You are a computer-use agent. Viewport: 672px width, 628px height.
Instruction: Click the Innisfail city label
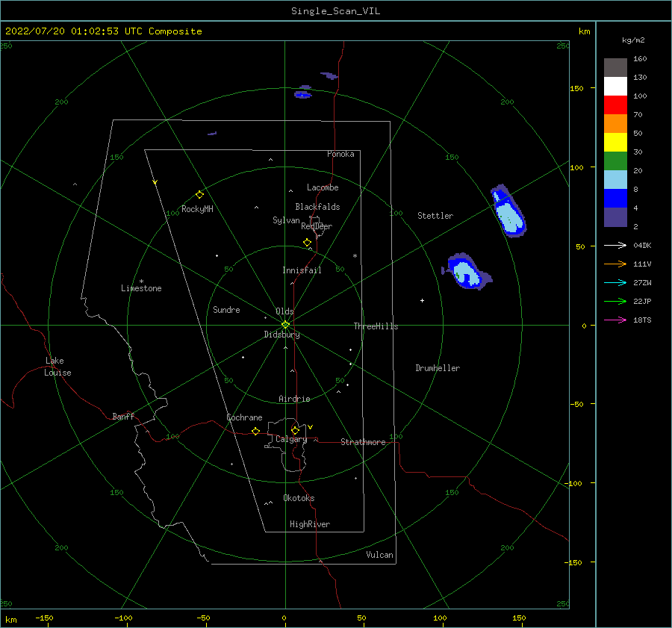pyautogui.click(x=302, y=270)
